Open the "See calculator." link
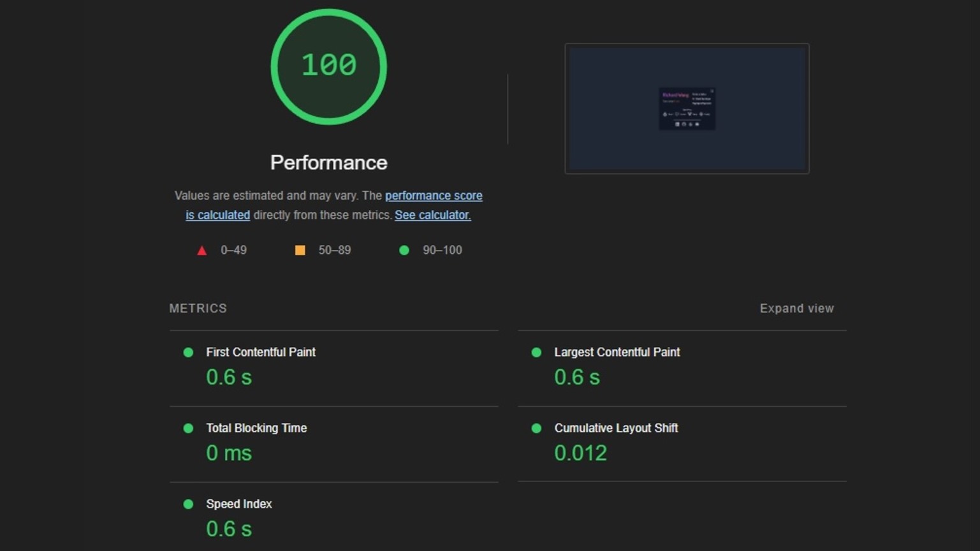This screenshot has height=551, width=980. (432, 216)
